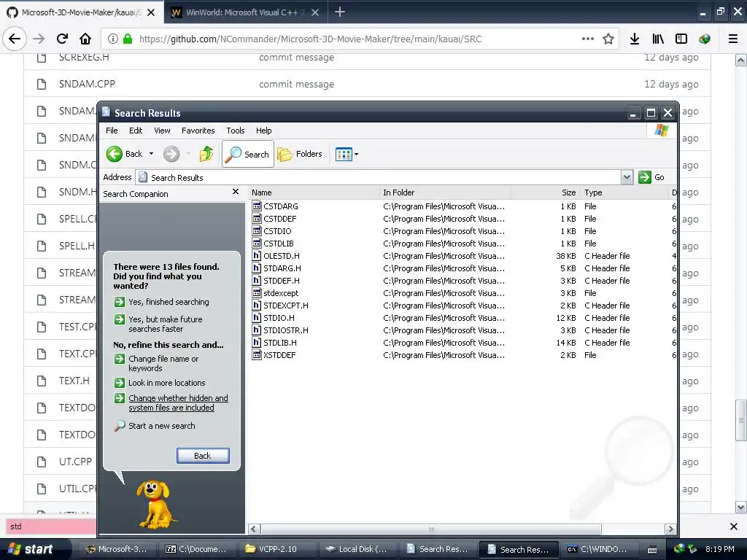Click the Search Companion dog character
This screenshot has height=560, width=747.
tap(155, 504)
